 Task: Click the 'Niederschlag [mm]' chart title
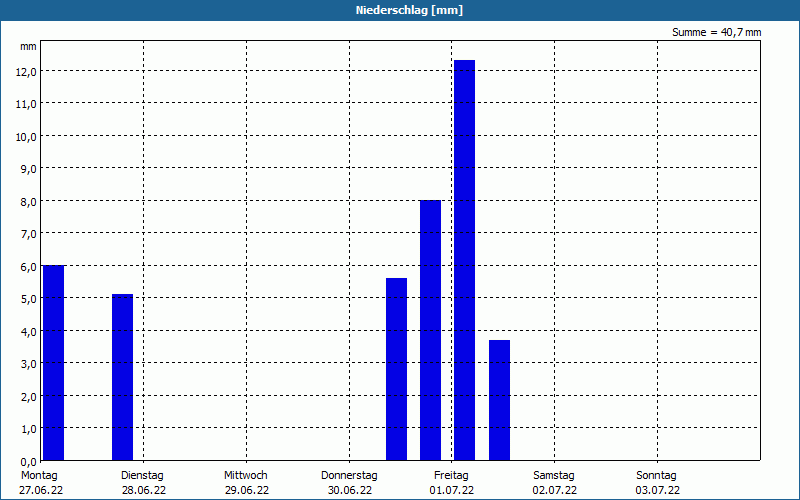click(x=409, y=10)
